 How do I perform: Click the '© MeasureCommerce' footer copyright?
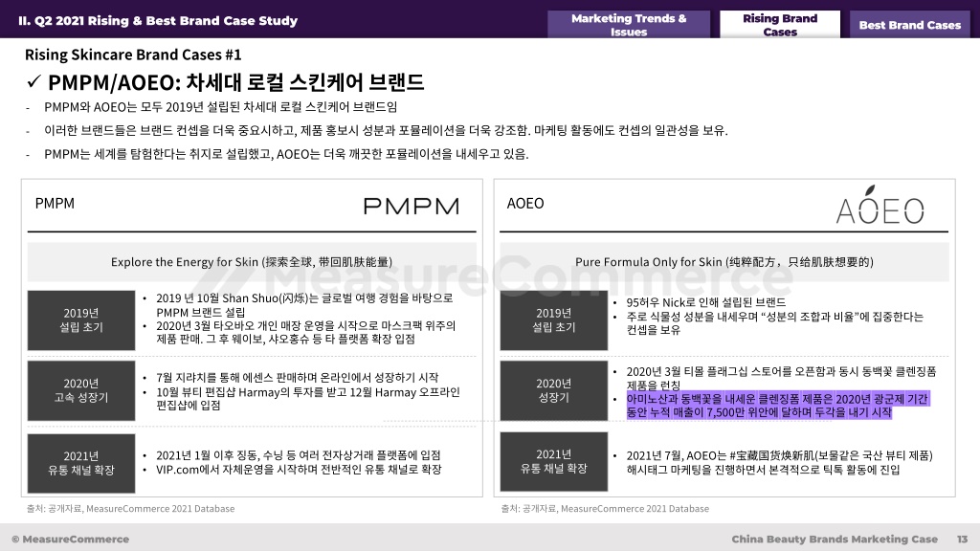point(70,540)
